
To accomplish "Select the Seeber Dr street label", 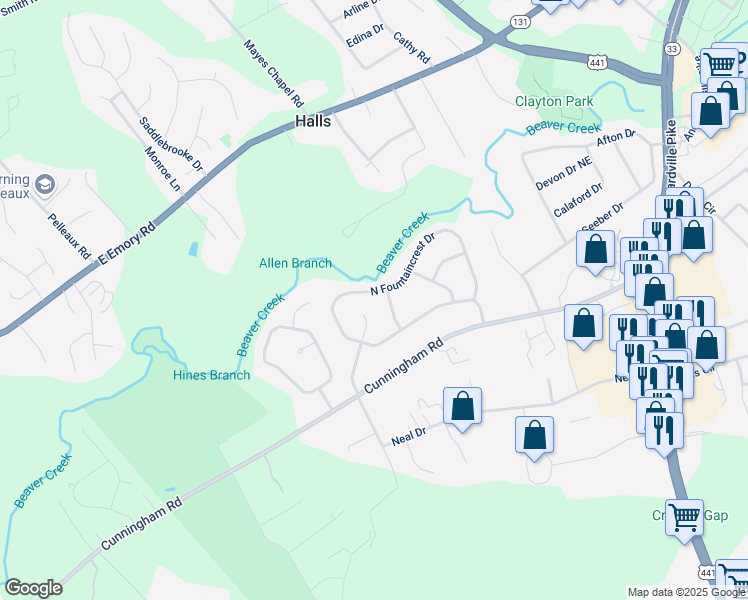I will tap(603, 218).
